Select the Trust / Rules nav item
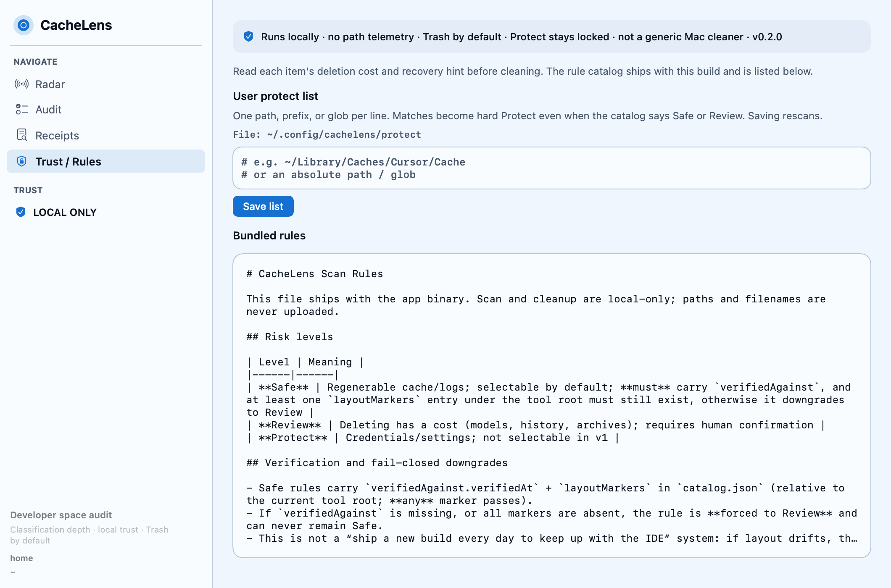 point(106,161)
